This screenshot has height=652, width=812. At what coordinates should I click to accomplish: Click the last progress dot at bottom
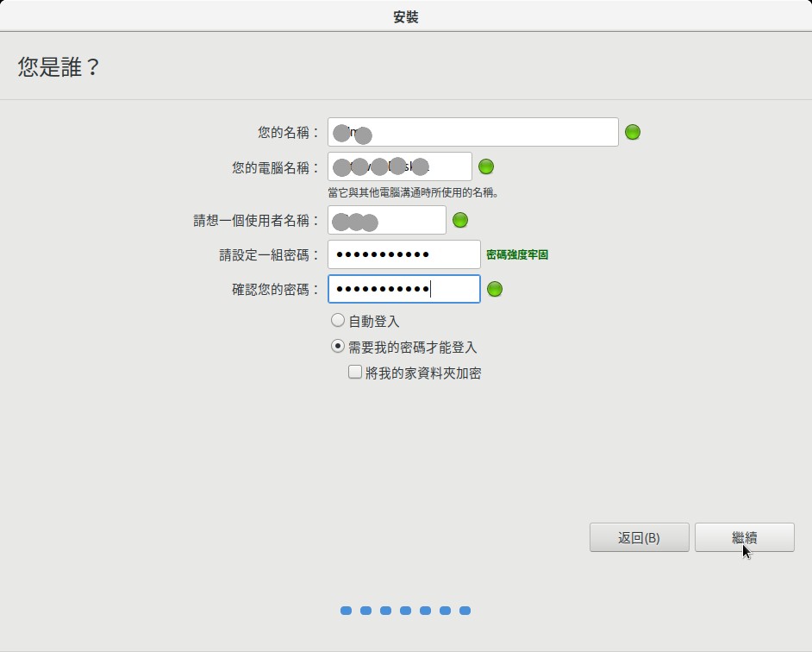click(465, 611)
